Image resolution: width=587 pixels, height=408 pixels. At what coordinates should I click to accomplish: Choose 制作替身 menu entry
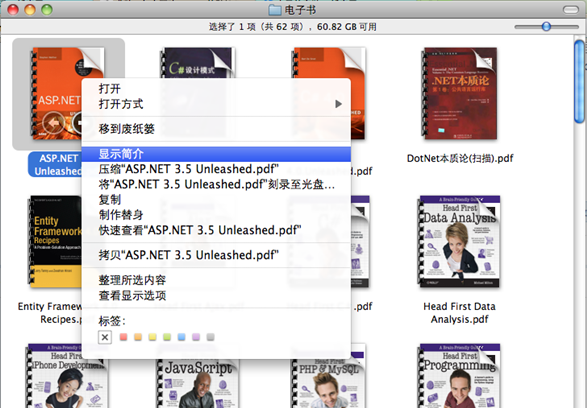point(216,215)
